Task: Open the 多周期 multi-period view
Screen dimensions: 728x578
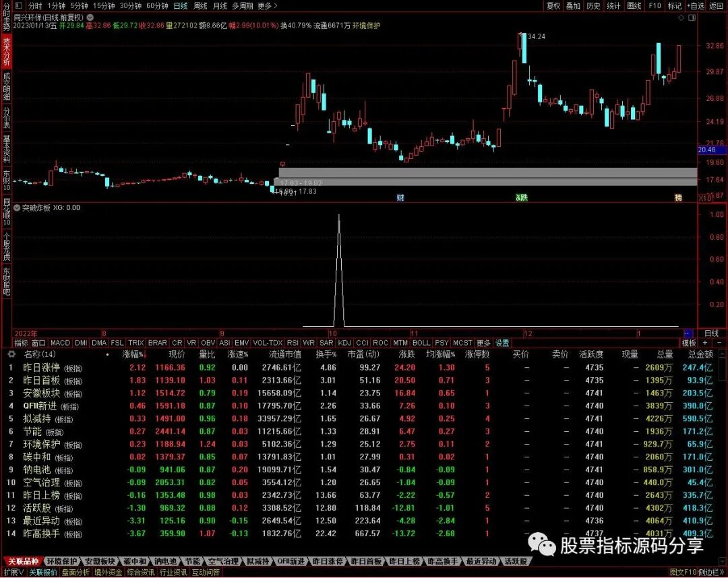Action: [243, 5]
